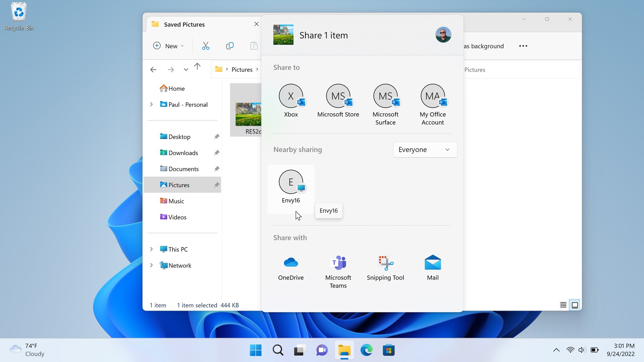Open Microsoft Edge from the taskbar
This screenshot has width=644, height=362.
(366, 350)
